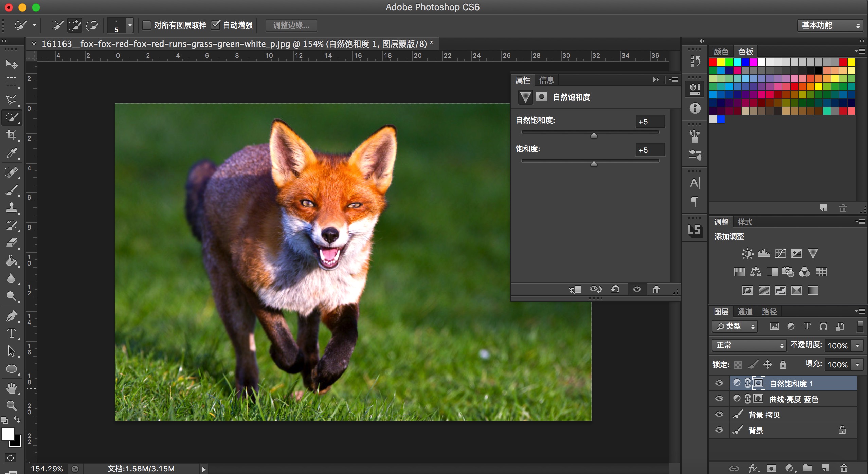Image resolution: width=868 pixels, height=474 pixels.
Task: Hide the 背景 拷贝 layer
Action: click(x=719, y=414)
